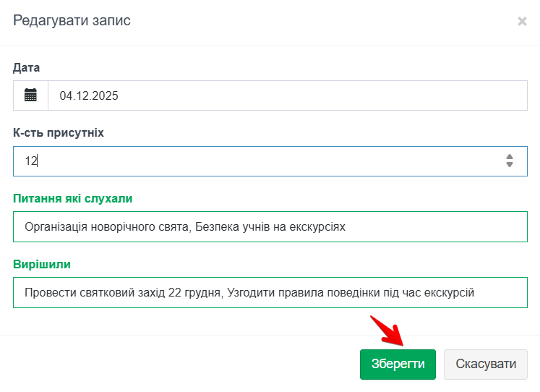
Task: Click the К-сть присутніх label
Action: (x=59, y=133)
